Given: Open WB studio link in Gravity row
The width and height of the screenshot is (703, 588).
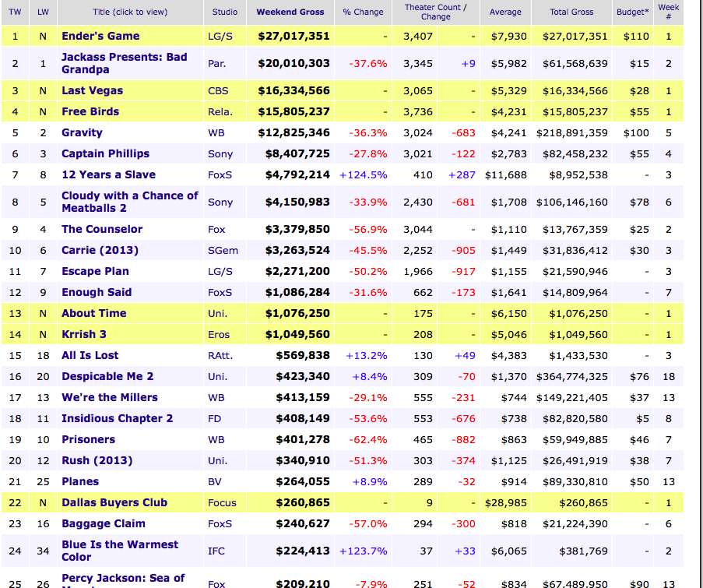Looking at the screenshot, I should (x=216, y=133).
